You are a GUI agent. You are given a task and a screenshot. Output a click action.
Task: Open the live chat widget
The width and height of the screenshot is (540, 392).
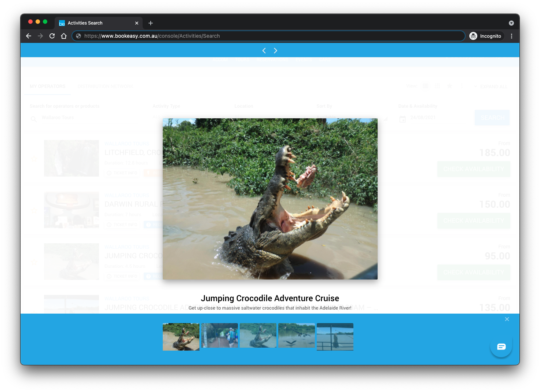click(501, 347)
